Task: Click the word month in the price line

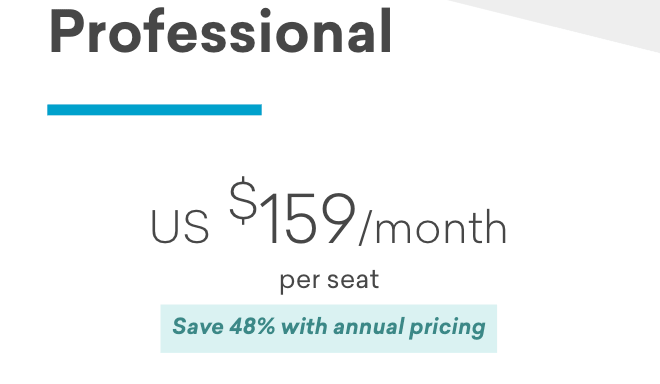Action: coord(441,227)
